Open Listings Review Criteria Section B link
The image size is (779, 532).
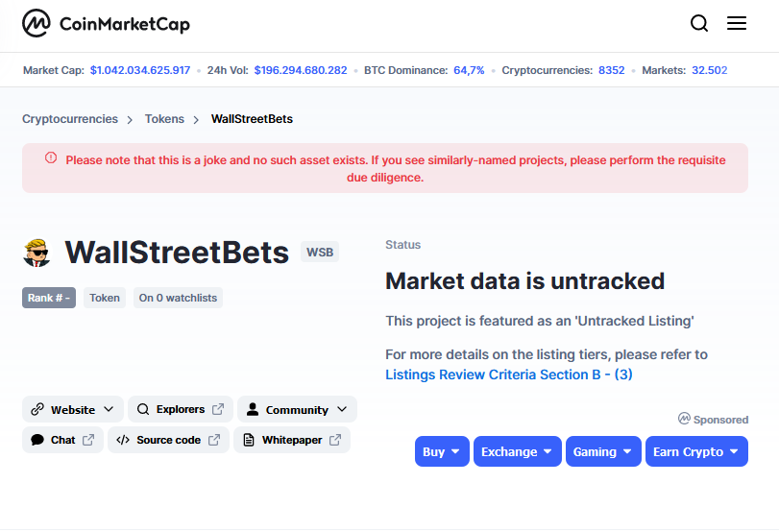[508, 375]
